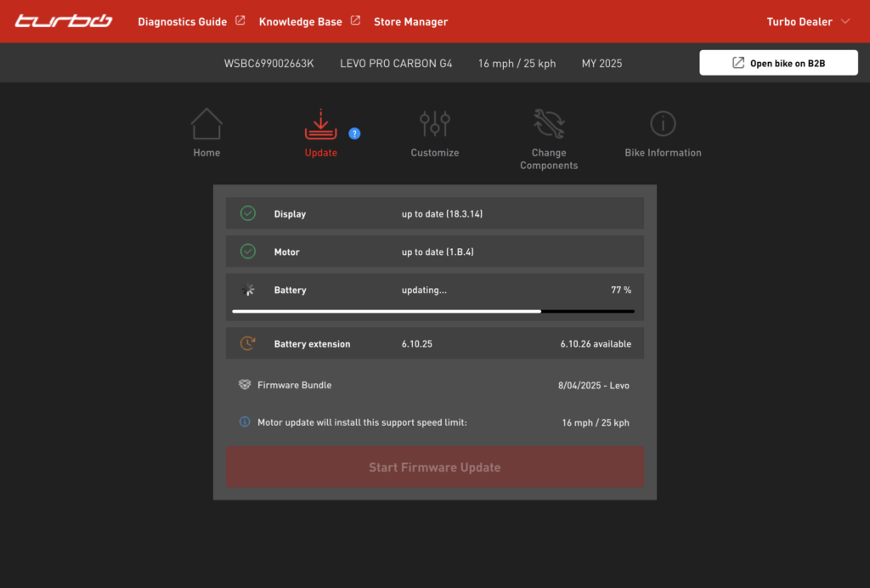Select the Update download icon

click(320, 124)
